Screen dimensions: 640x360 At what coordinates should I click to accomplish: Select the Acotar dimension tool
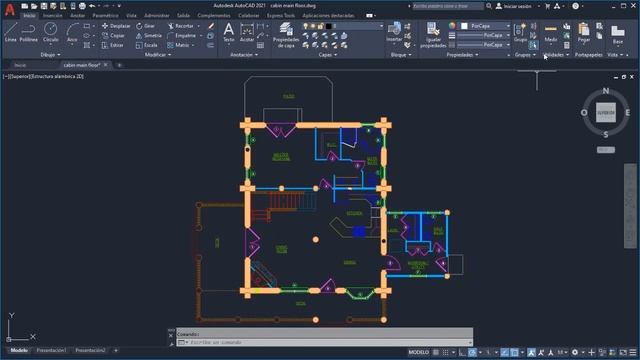coord(247,32)
